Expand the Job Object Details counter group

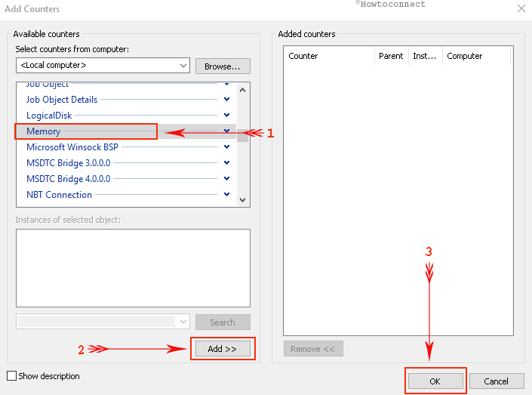pos(226,99)
